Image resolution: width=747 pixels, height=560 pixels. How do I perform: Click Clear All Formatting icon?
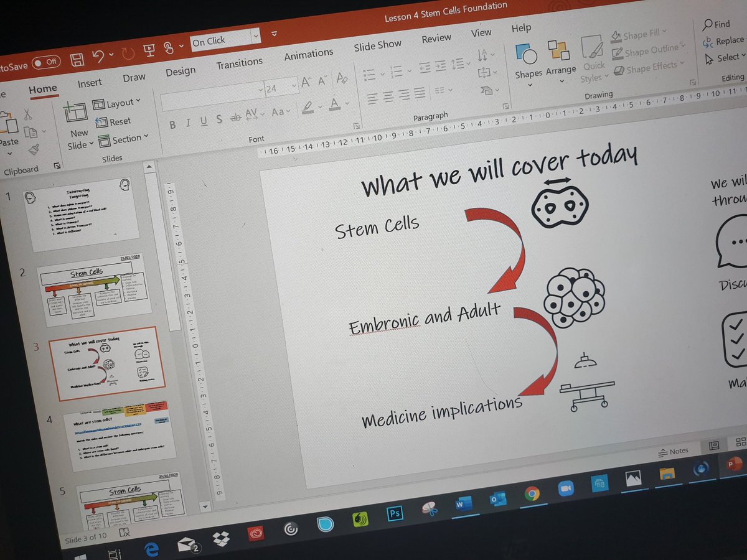tap(341, 79)
